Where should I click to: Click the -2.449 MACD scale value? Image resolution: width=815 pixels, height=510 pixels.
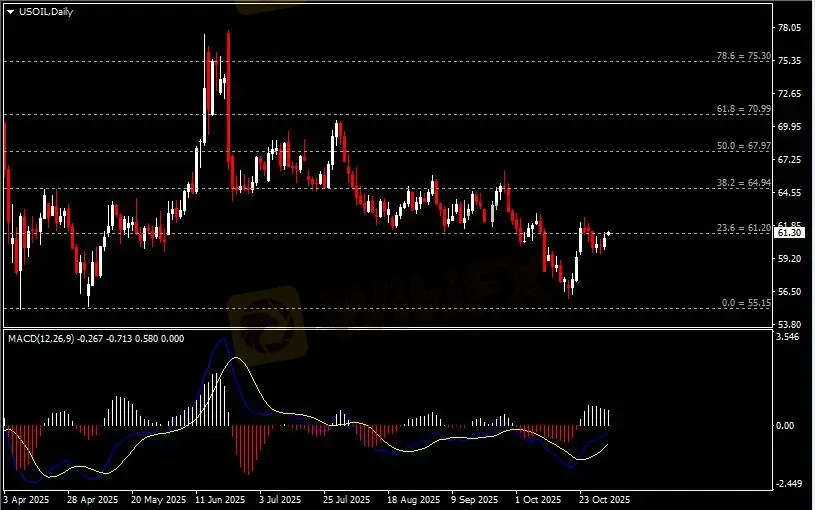click(x=788, y=484)
